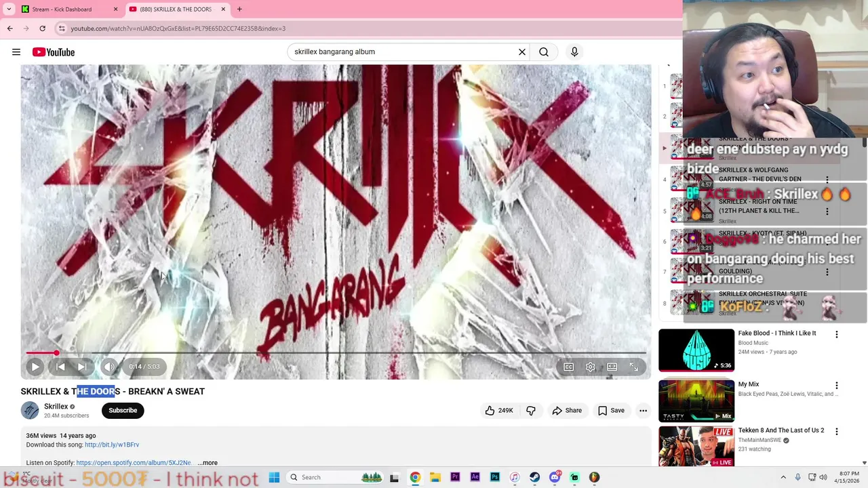Open FL Studio from the taskbar
The height and width of the screenshot is (488, 868).
click(595, 477)
